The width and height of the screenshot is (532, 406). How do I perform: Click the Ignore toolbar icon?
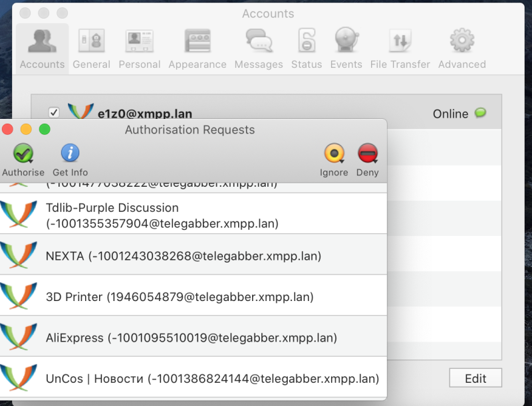coord(334,153)
